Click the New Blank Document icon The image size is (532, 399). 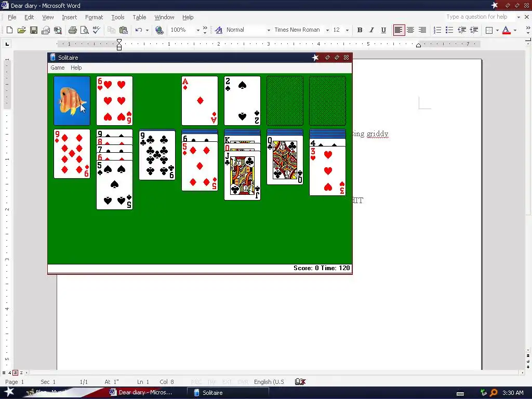coord(9,30)
